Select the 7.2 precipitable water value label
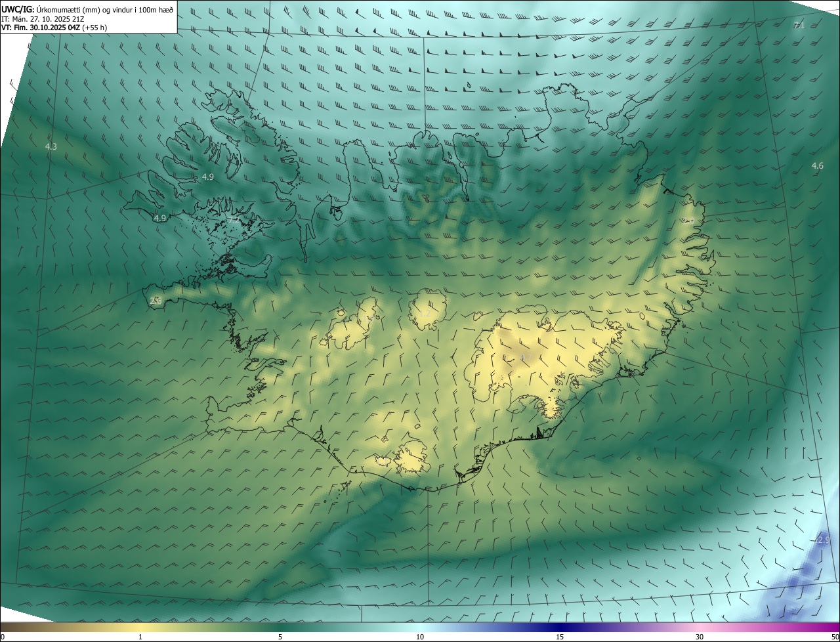The image size is (840, 642). [233, 220]
